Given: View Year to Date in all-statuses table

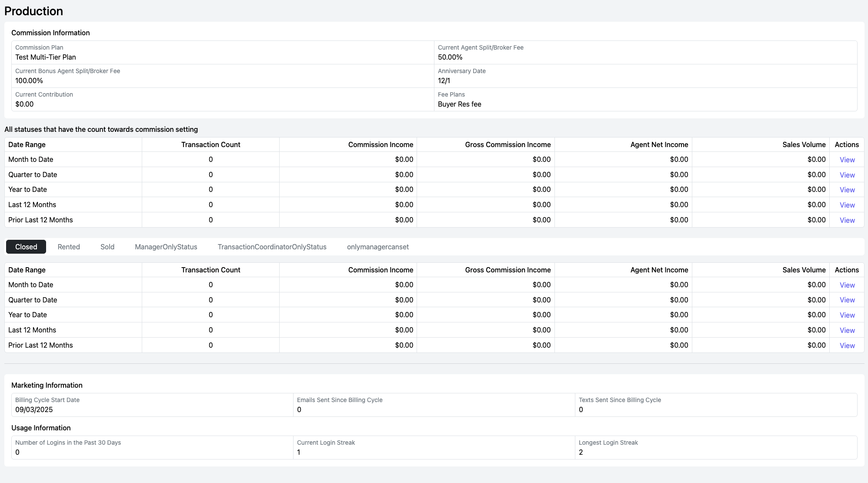Looking at the screenshot, I should [x=847, y=190].
